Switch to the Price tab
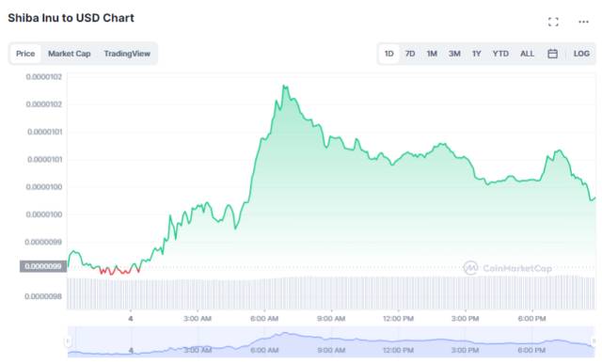The image size is (602, 364). click(x=25, y=54)
